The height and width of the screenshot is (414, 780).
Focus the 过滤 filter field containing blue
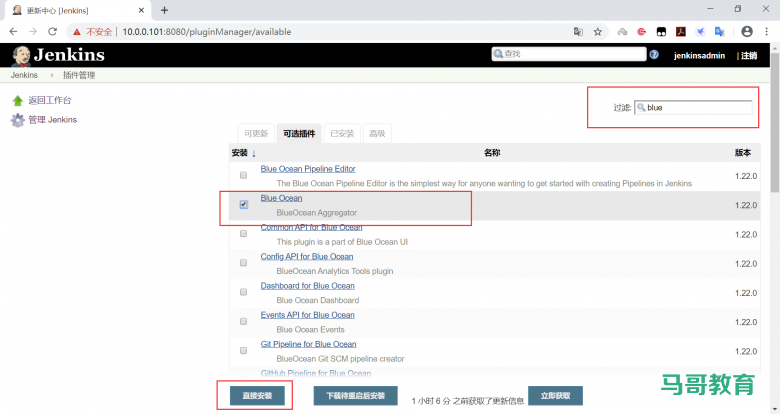coord(693,107)
